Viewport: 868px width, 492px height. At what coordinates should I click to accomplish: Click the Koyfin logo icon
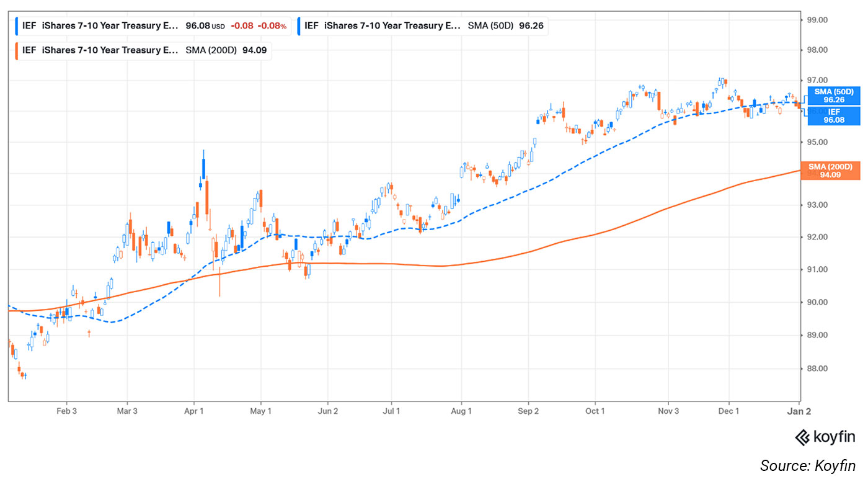[803, 437]
